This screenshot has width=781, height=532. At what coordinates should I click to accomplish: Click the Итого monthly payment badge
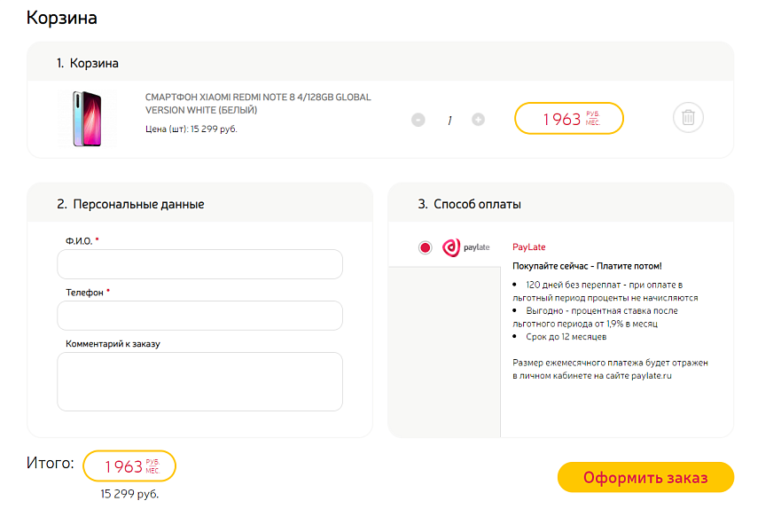(129, 465)
